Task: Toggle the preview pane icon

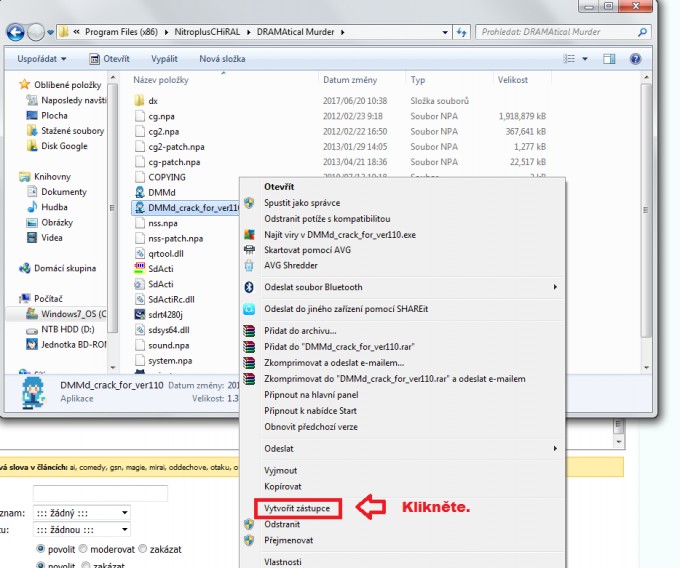Action: tap(609, 59)
